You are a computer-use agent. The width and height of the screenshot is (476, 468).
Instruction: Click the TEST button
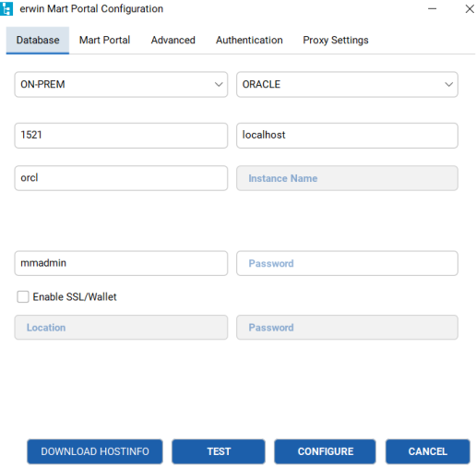coord(219,451)
